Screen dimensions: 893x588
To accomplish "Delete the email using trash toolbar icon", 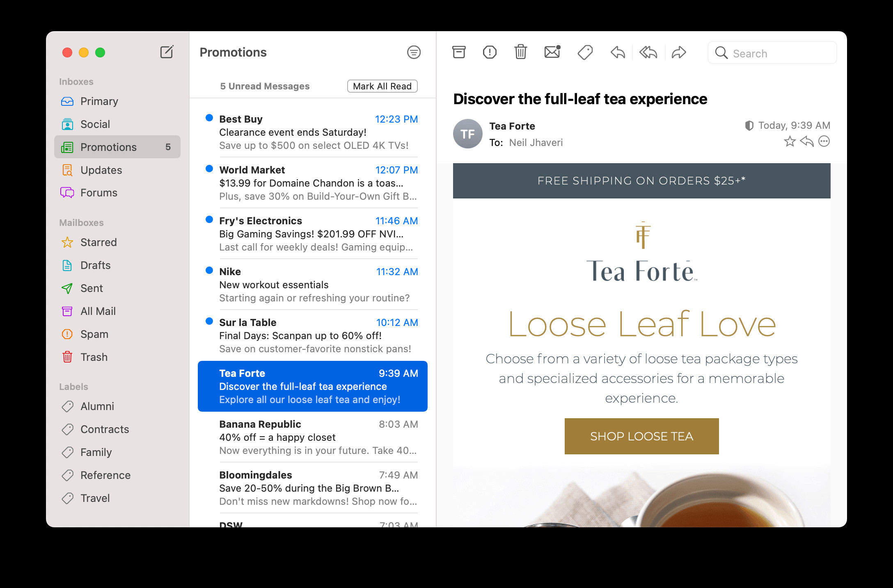I will point(520,52).
